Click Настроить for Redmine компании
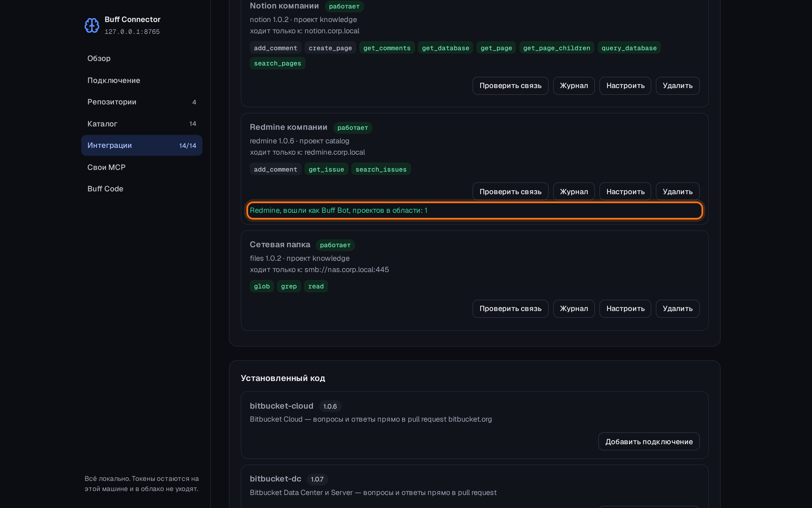Viewport: 812px width, 508px height. (625, 192)
